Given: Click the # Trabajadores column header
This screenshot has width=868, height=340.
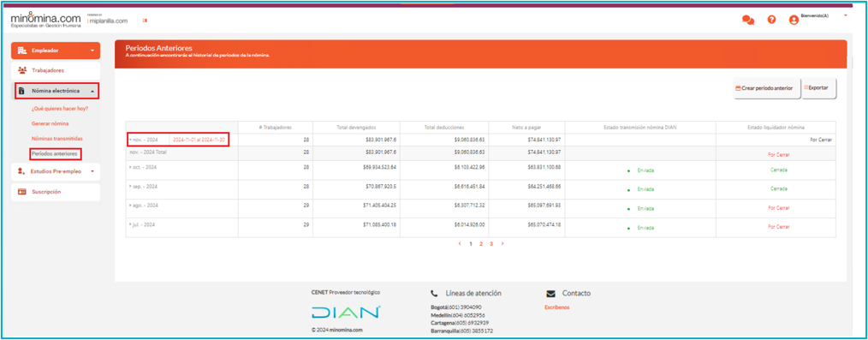Looking at the screenshot, I should pyautogui.click(x=275, y=128).
